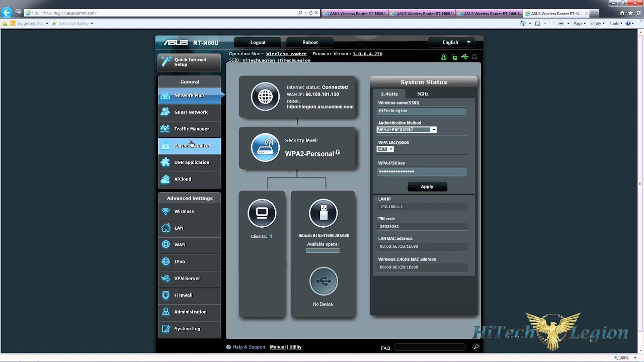The width and height of the screenshot is (644, 362).
Task: Open the WPA Encryption AES dropdown
Action: pyautogui.click(x=385, y=149)
